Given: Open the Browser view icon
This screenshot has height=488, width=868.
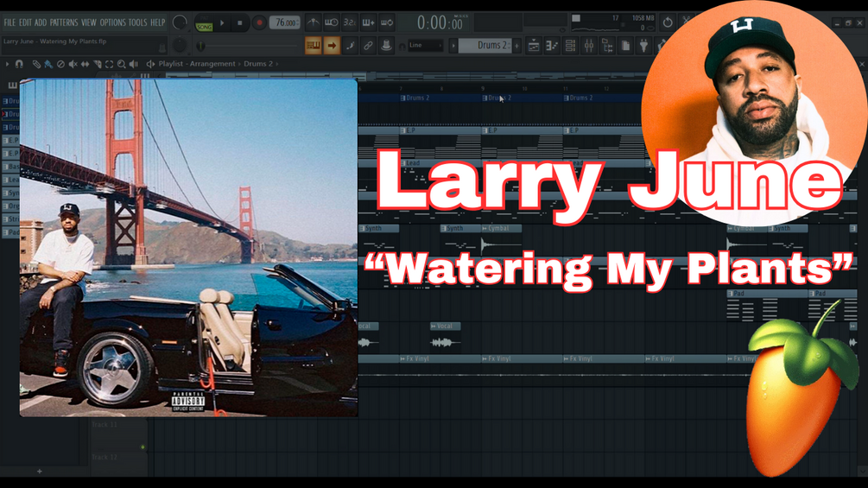Looking at the screenshot, I should point(607,46).
